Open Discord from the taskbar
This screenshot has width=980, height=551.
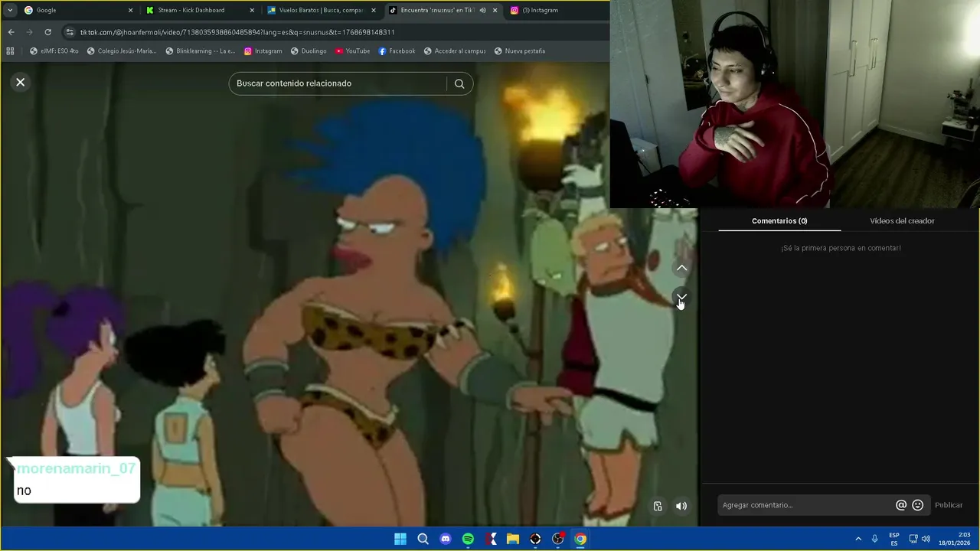(446, 539)
